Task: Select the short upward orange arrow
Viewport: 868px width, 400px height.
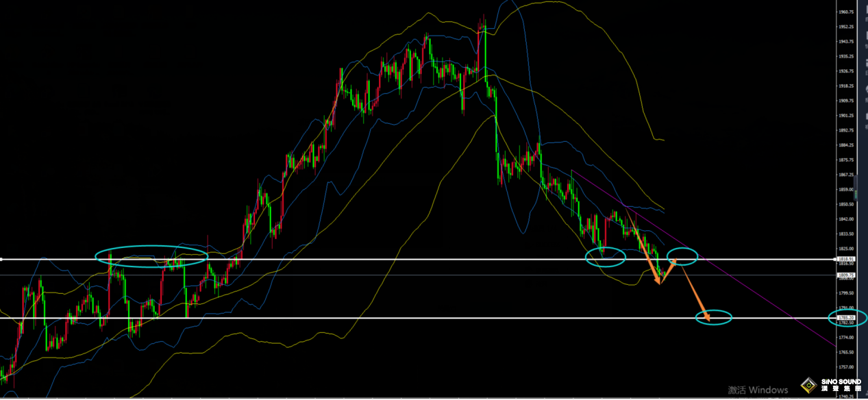Action: pos(669,270)
